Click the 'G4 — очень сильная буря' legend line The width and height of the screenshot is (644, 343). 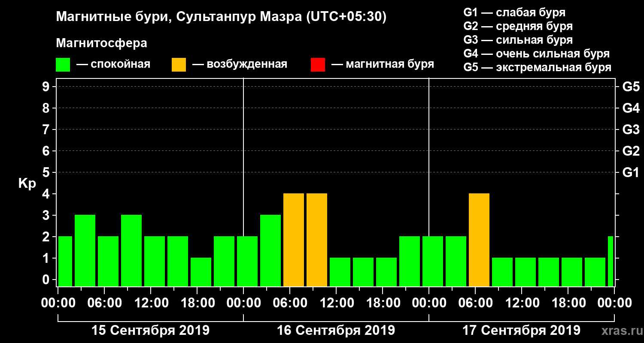coord(537,54)
